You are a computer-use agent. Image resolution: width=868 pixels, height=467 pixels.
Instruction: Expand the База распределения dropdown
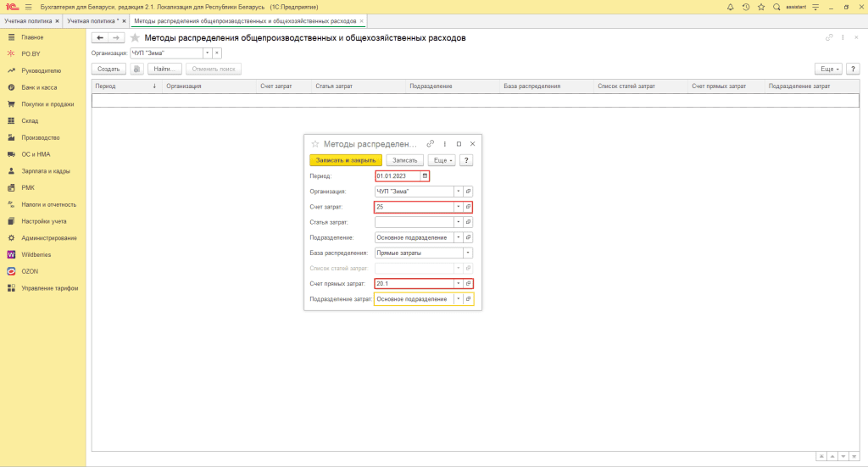[x=468, y=253]
